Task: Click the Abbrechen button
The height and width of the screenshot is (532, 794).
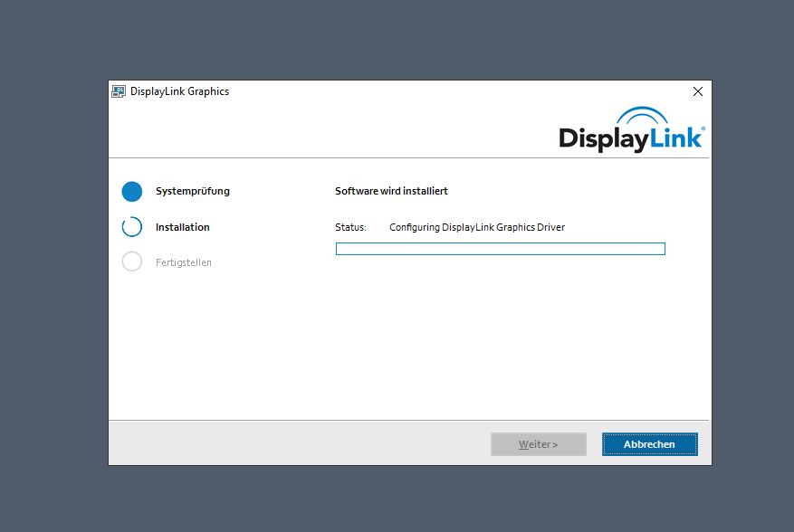Action: pyautogui.click(x=650, y=444)
